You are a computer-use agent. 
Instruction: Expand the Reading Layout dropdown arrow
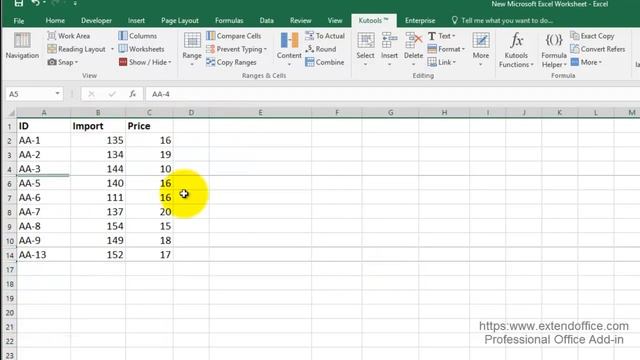pyautogui.click(x=112, y=49)
